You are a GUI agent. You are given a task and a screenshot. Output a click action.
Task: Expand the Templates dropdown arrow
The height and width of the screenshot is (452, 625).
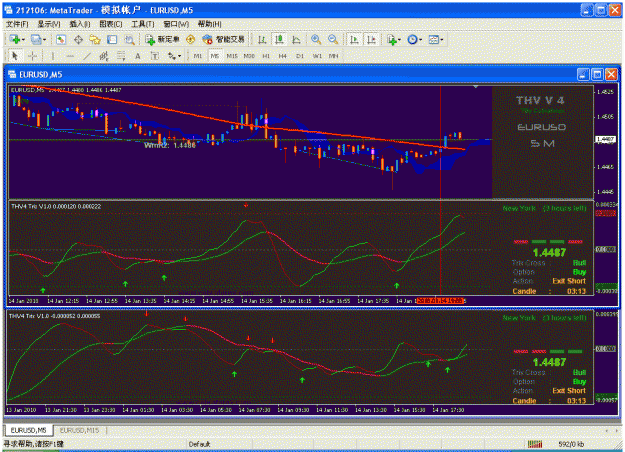pyautogui.click(x=442, y=40)
